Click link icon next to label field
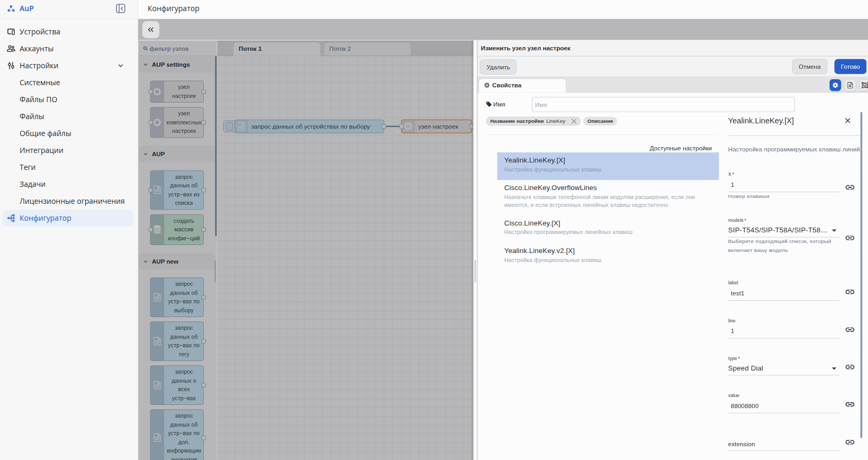Screen dimensions: 868x460 point(849,292)
